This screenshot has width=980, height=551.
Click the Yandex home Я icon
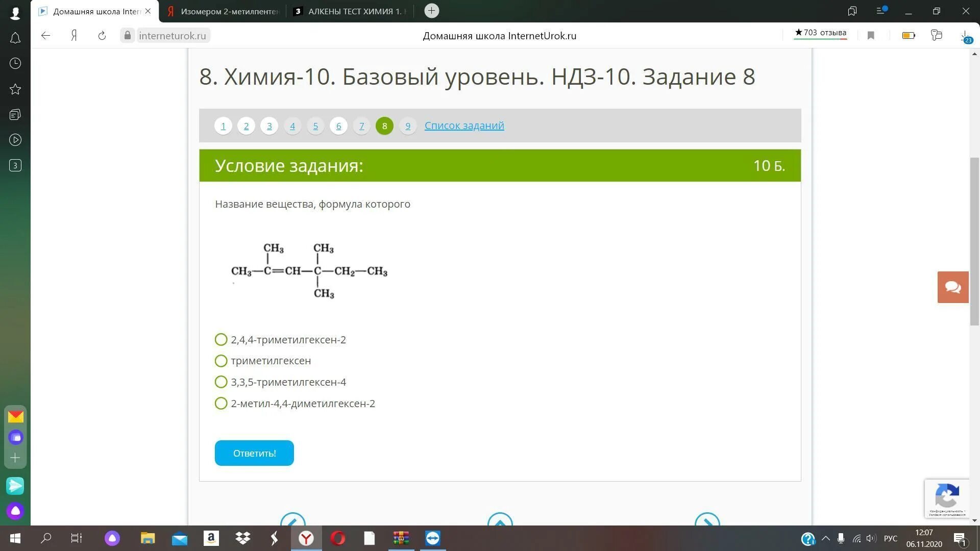click(74, 35)
